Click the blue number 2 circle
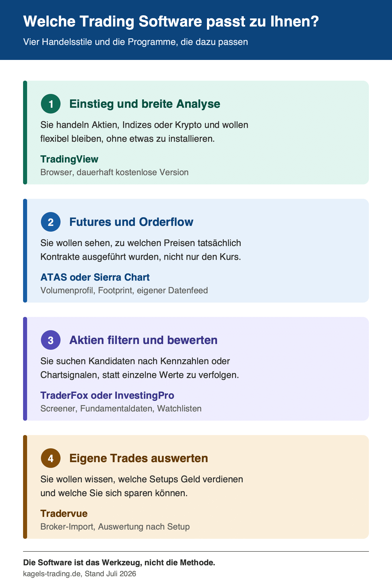 tap(51, 222)
